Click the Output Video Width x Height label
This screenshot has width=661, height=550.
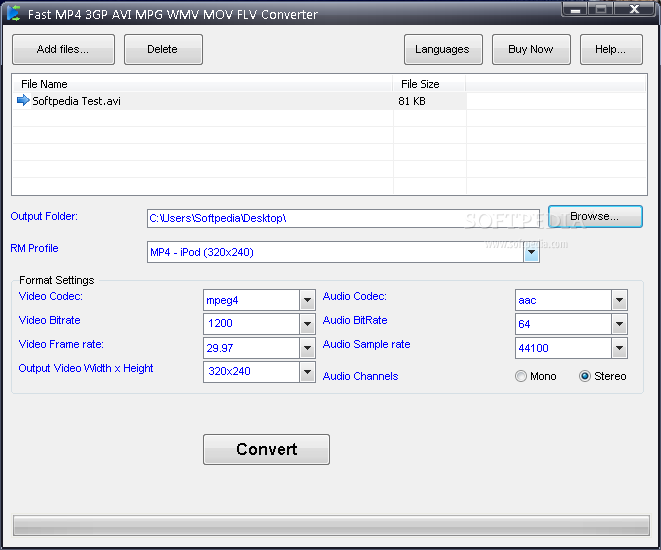pyautogui.click(x=86, y=368)
